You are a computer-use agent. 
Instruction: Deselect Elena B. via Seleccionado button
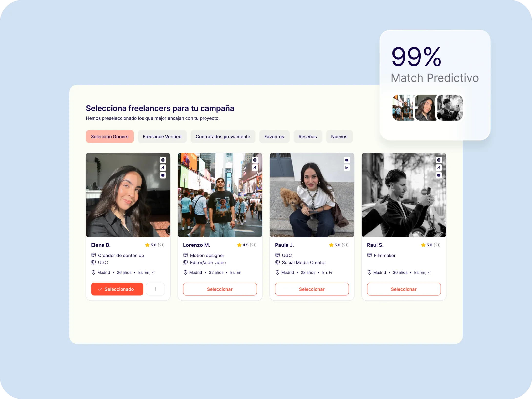coord(117,289)
